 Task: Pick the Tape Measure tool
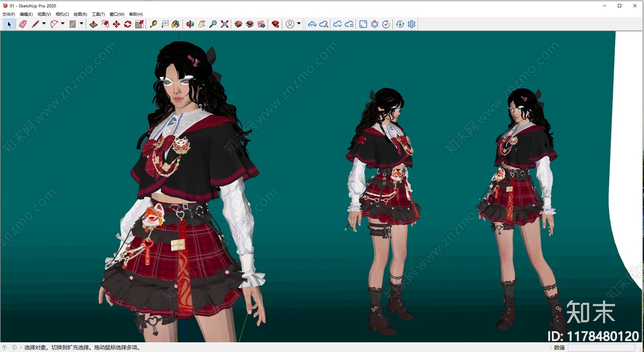[x=153, y=24]
